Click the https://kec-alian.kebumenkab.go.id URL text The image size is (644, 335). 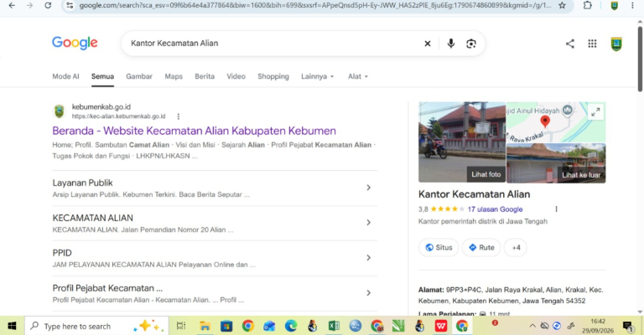(x=119, y=116)
